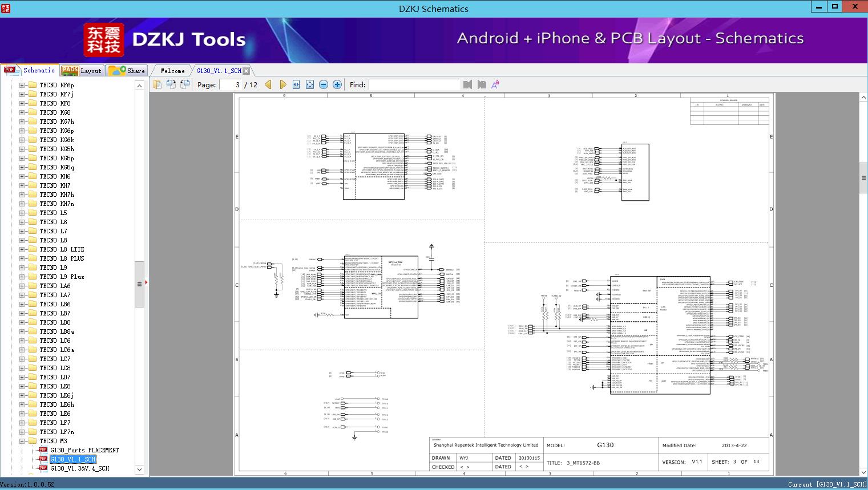Viewport: 868px width, 490px height.
Task: Open G130_V1.3&V.4_SCH file
Action: (x=79, y=468)
